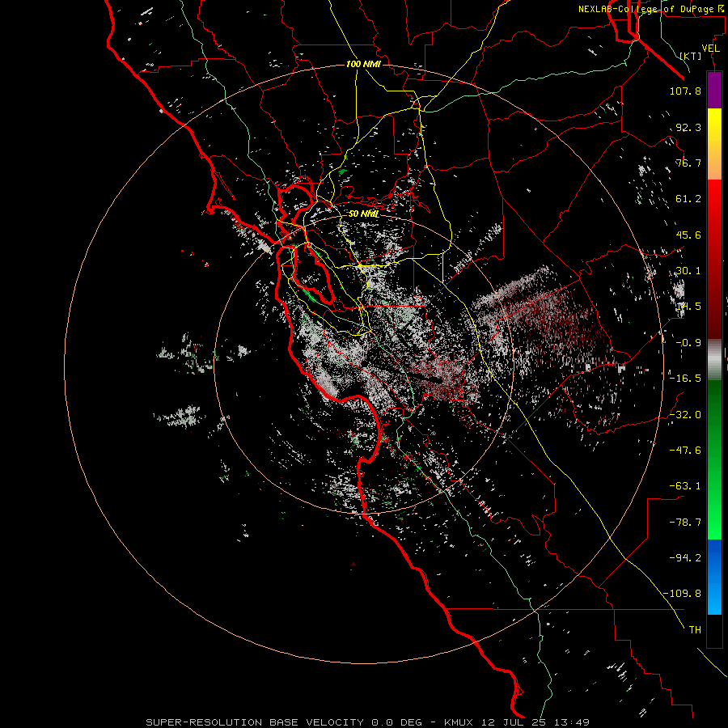728x728 pixels.
Task: Click the yellow-orange segment of the color bar
Action: point(714,144)
